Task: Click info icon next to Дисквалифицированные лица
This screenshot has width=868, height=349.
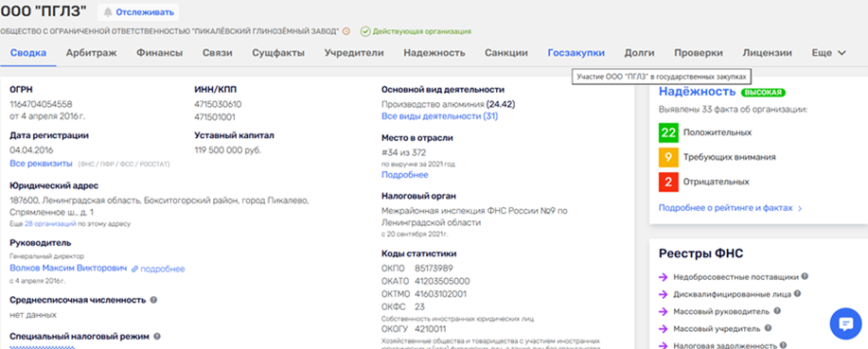Action: pos(798,294)
